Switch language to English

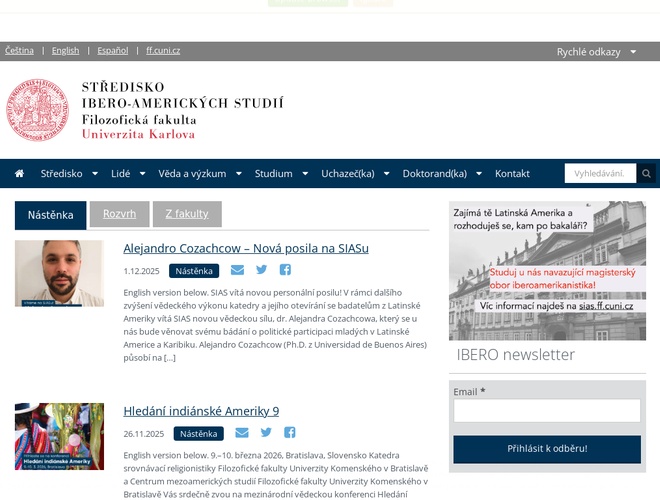(65, 50)
